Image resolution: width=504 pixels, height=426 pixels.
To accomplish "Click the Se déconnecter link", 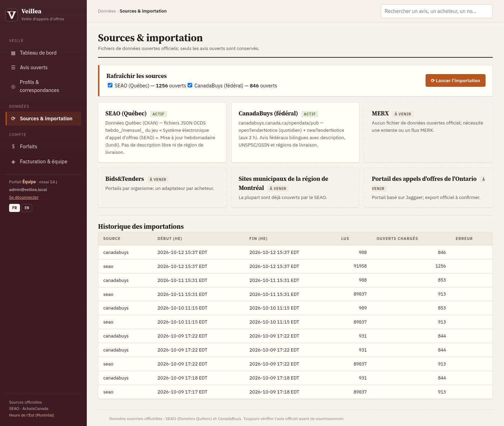I will 24,197.
